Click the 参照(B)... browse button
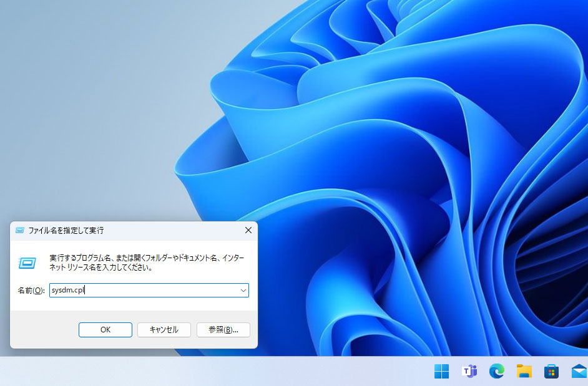588x386 pixels. click(x=223, y=330)
